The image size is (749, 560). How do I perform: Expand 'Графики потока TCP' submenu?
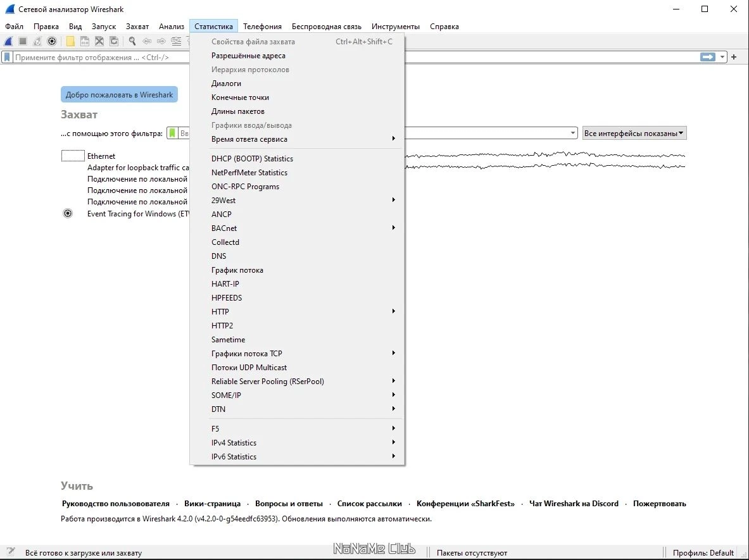(x=297, y=353)
